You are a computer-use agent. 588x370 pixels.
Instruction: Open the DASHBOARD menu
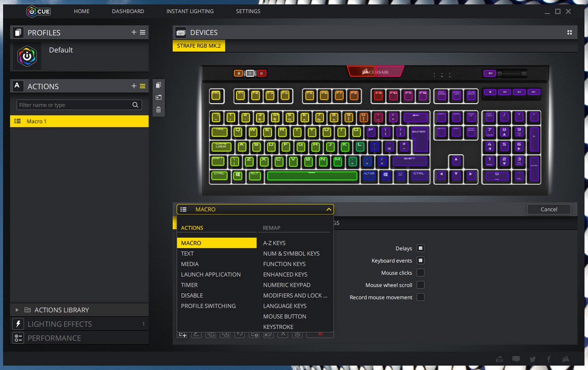pos(128,11)
